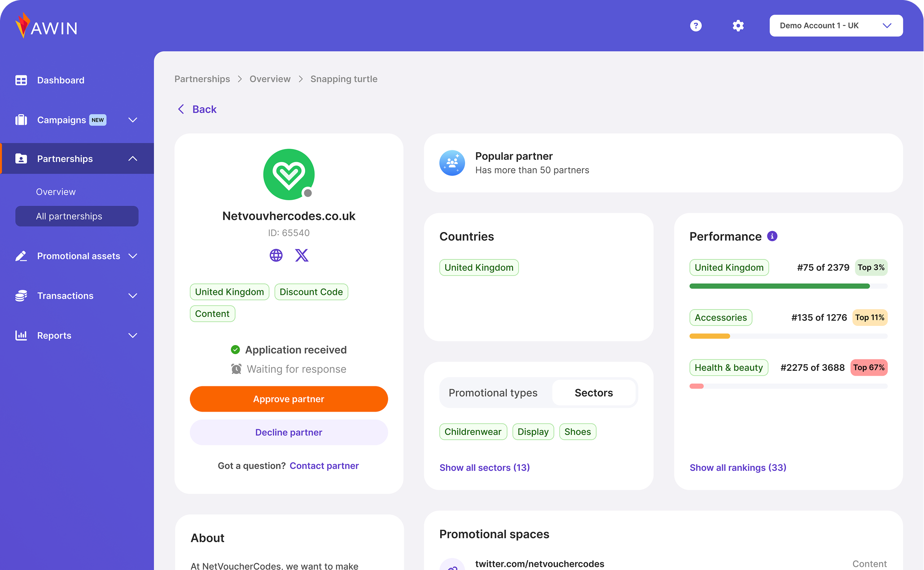The image size is (924, 570).
Task: Click the Promotional assets pencil icon
Action: click(x=21, y=256)
